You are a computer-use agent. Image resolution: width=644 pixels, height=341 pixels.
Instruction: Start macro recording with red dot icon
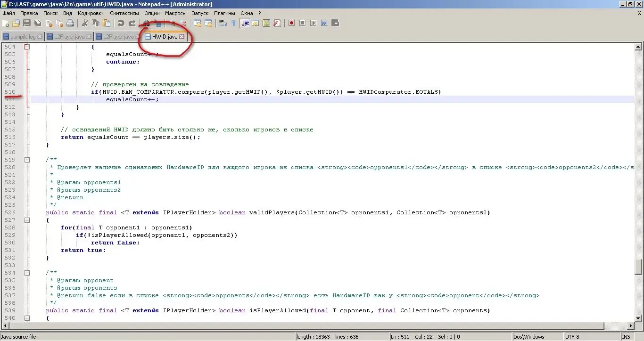292,23
